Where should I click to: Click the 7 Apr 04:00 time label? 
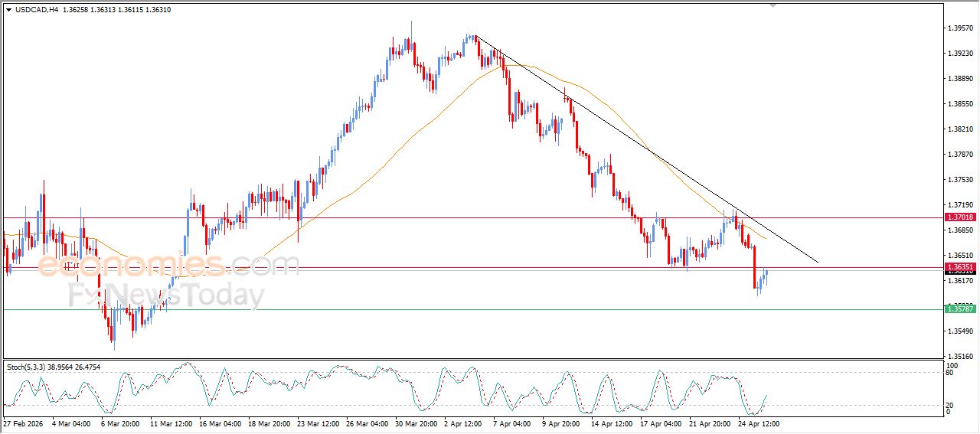(x=511, y=423)
